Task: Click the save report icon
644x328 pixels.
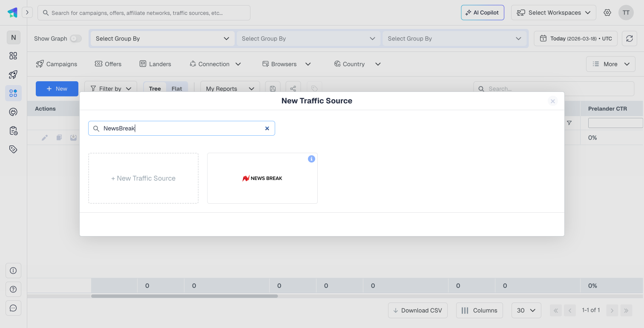Action: [x=273, y=88]
